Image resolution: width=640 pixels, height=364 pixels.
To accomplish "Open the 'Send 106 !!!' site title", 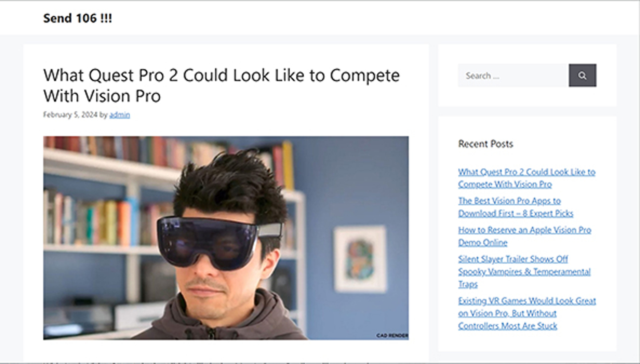I will click(x=77, y=18).
